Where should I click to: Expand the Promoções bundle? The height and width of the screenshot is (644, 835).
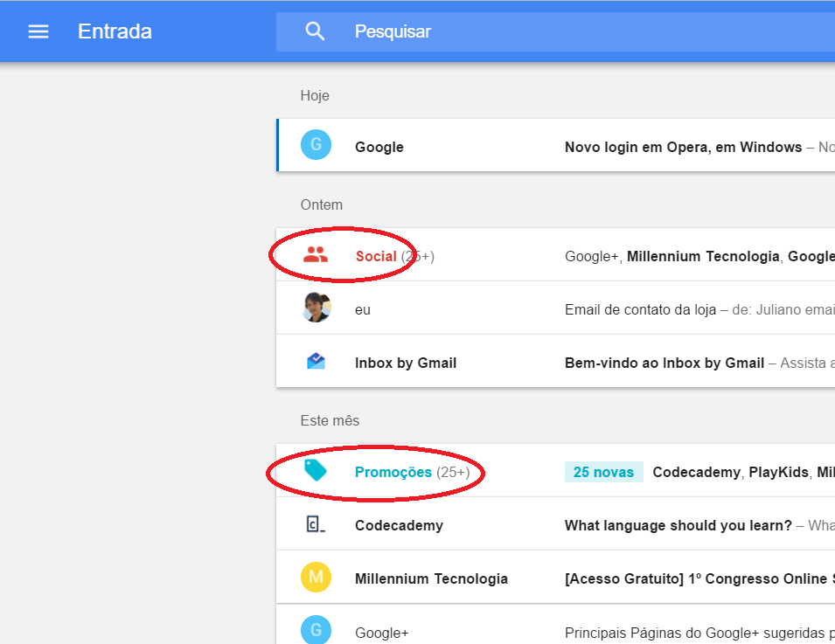(555, 470)
